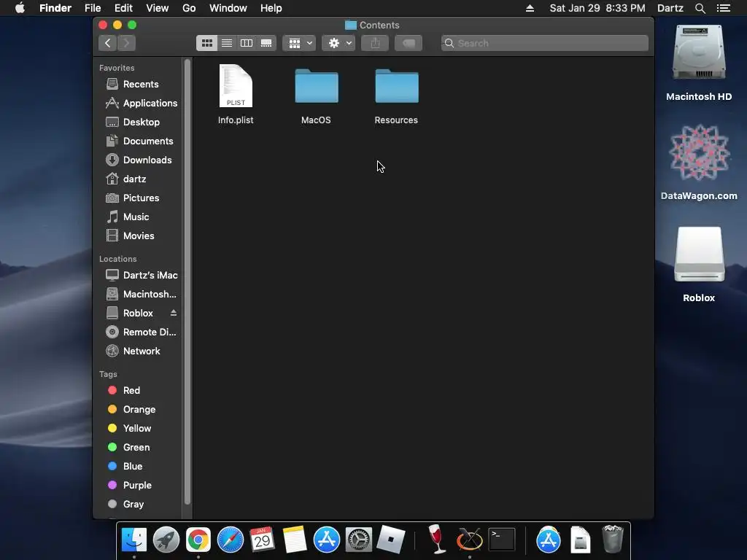Open System Preferences from the Dock
The height and width of the screenshot is (560, 747).
tap(359, 540)
